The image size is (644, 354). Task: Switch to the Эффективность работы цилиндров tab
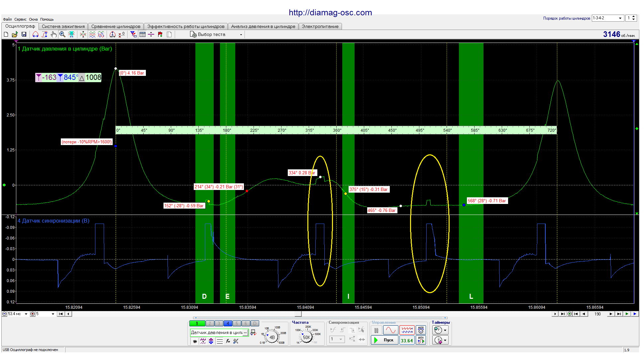186,26
